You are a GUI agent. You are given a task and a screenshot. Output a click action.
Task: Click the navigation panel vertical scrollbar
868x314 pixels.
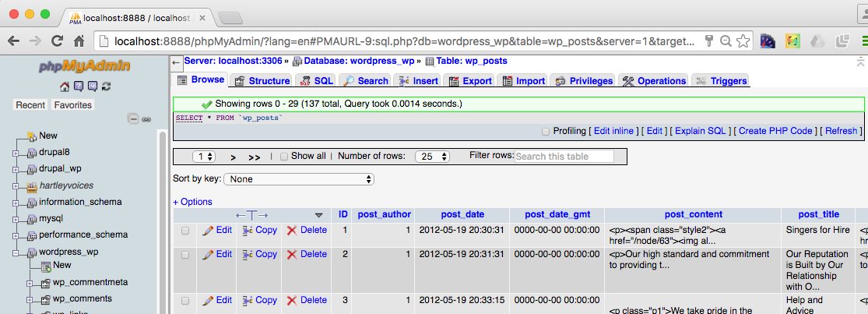(163, 221)
